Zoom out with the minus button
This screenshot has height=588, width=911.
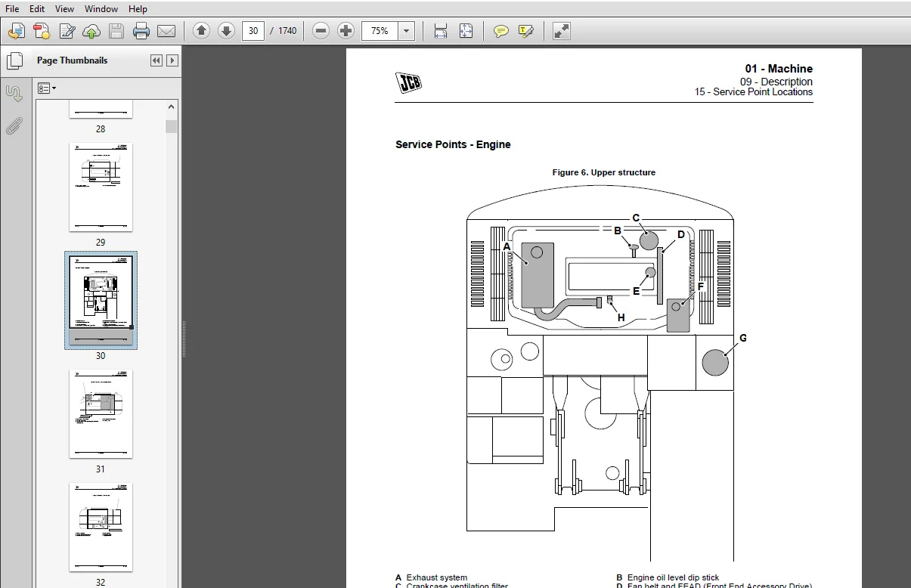click(321, 31)
